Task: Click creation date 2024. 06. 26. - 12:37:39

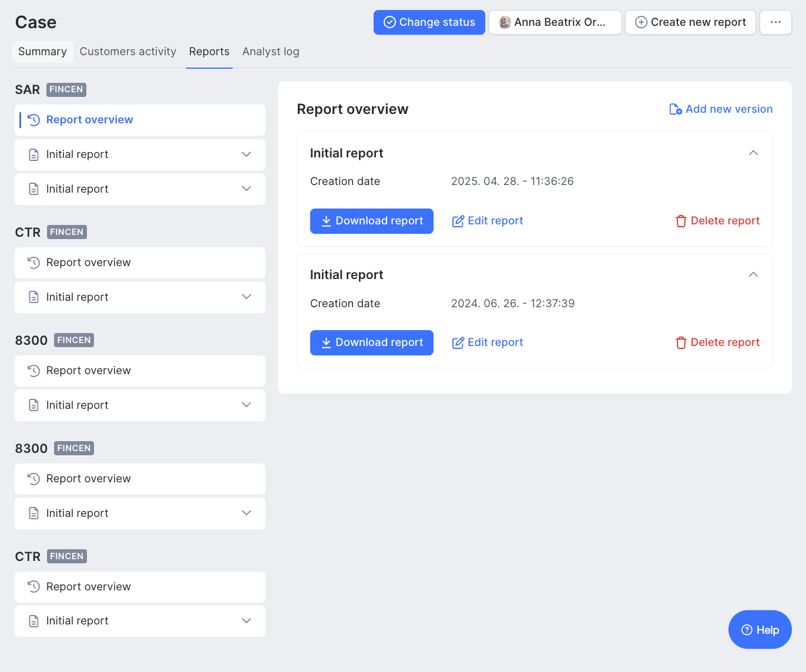Action: [513, 304]
